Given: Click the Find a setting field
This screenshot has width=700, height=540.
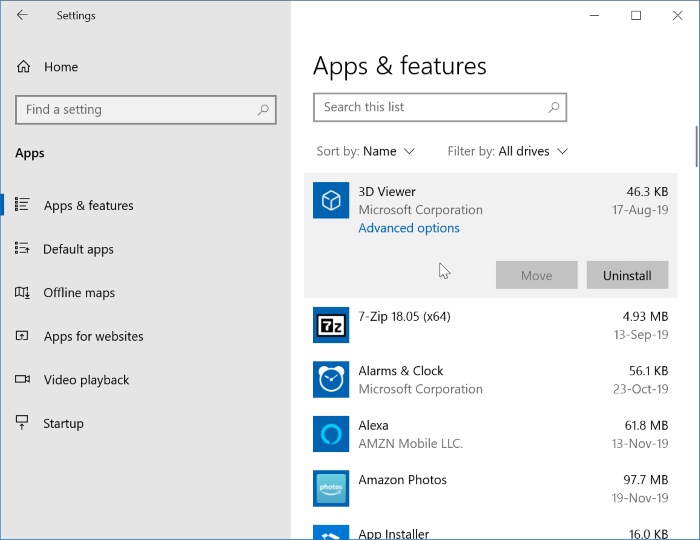Looking at the screenshot, I should (x=146, y=109).
